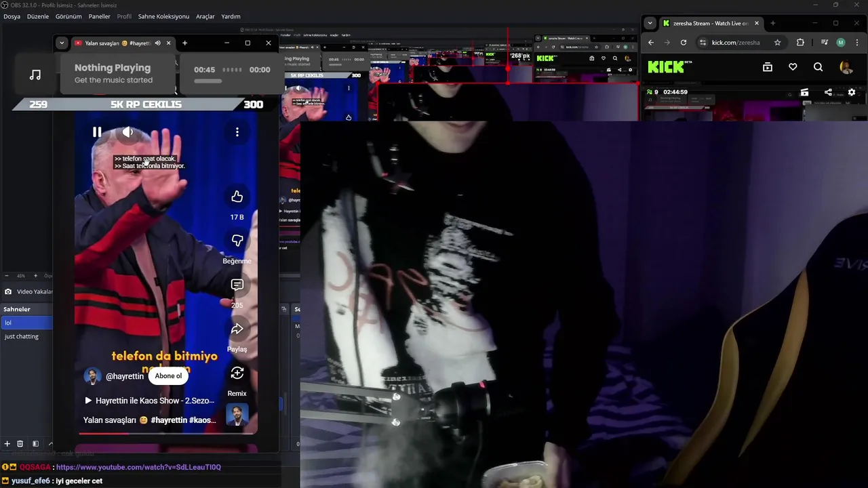Viewport: 868px width, 488px height.
Task: Open the comments showing 205
Action: coord(237,285)
